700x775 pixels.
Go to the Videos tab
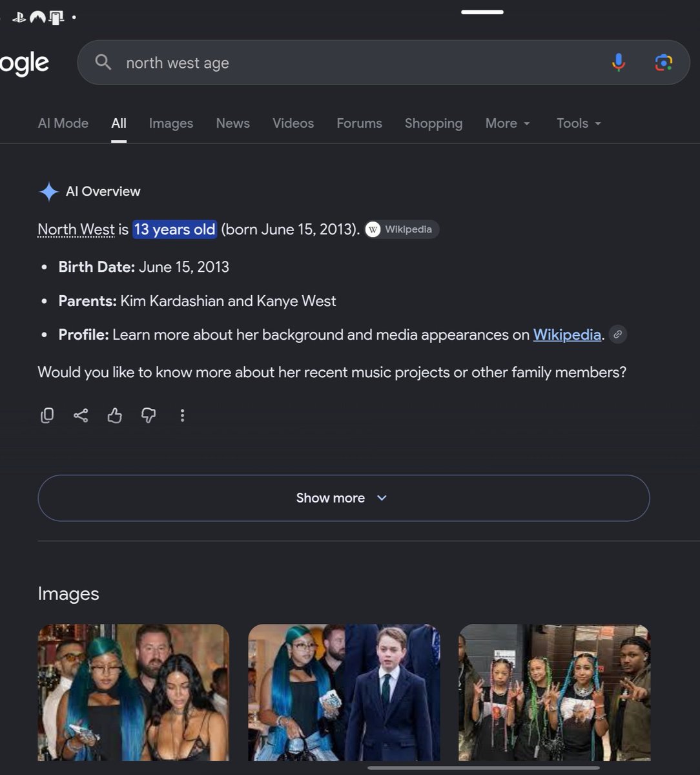point(293,123)
